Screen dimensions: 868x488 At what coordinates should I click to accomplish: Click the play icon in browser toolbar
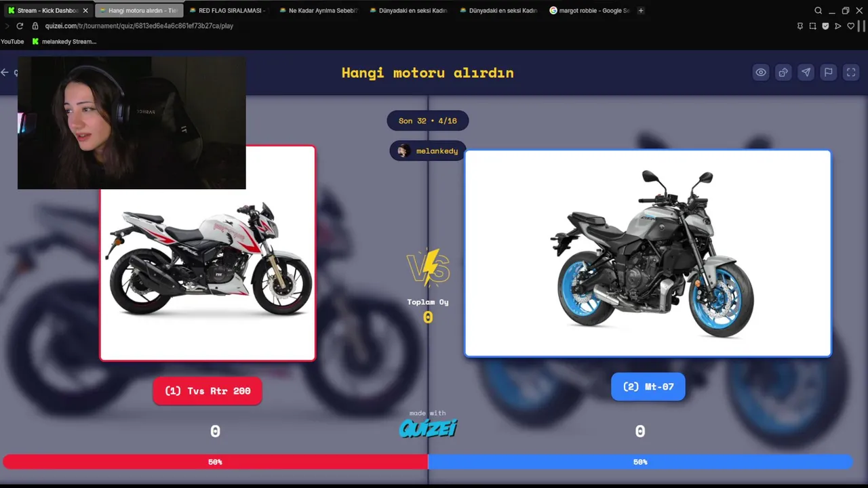(838, 26)
